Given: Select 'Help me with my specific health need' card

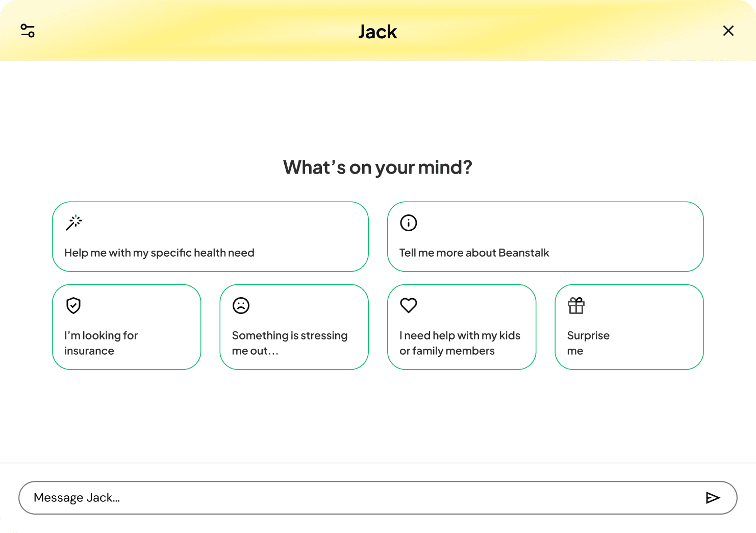Looking at the screenshot, I should [x=210, y=237].
